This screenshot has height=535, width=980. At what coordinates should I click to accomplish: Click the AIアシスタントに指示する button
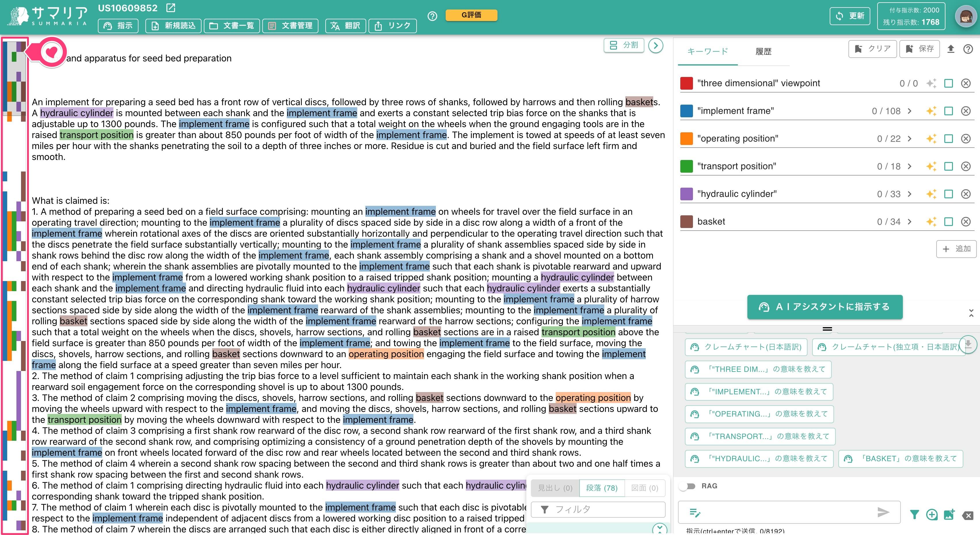click(825, 306)
